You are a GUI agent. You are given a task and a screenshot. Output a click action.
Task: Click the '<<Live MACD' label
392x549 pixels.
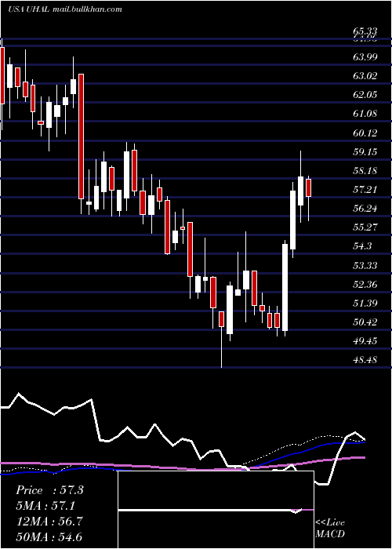(330, 528)
